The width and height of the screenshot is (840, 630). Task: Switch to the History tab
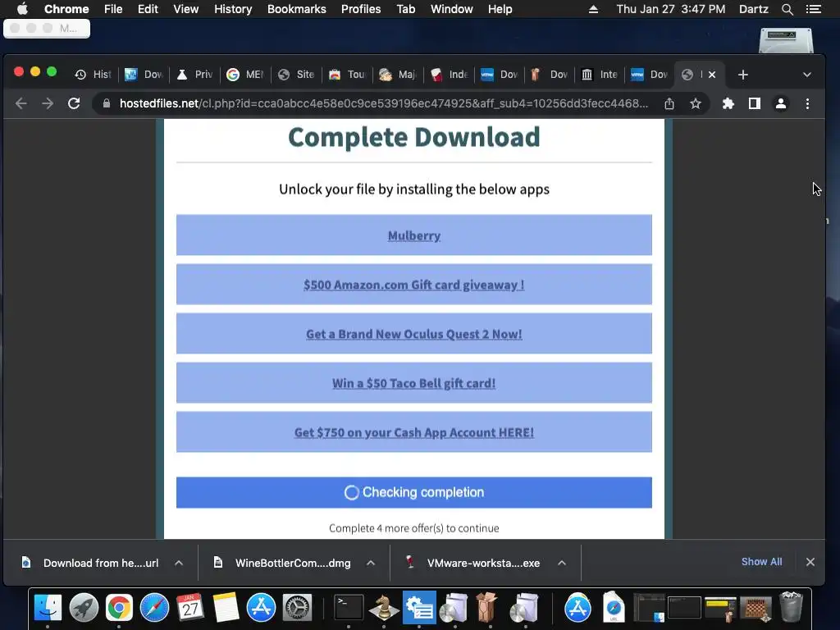point(94,75)
